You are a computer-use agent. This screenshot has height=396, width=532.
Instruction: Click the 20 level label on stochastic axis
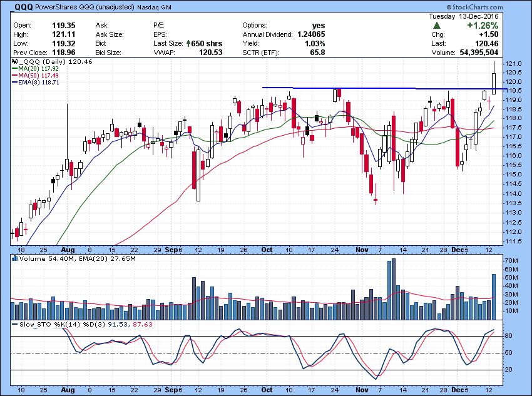[509, 370]
